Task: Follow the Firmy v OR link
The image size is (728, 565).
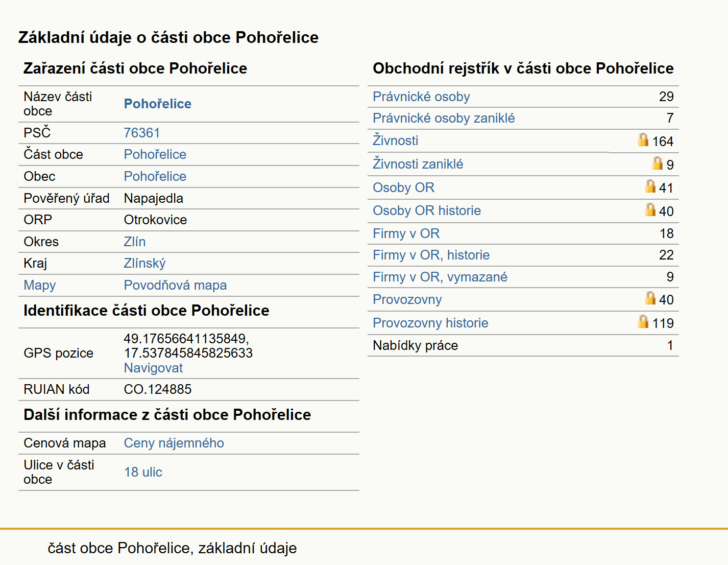Action: [406, 233]
